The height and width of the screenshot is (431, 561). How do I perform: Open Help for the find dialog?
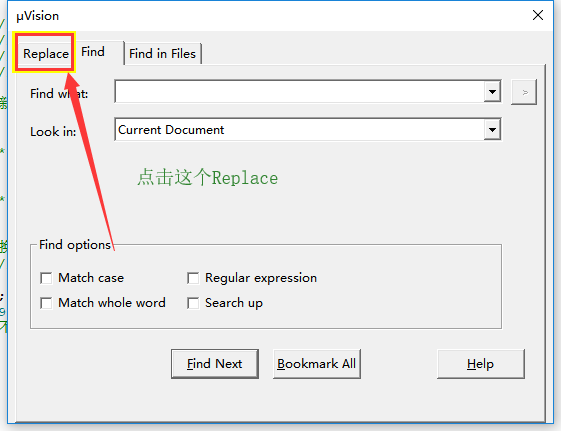[x=480, y=364]
